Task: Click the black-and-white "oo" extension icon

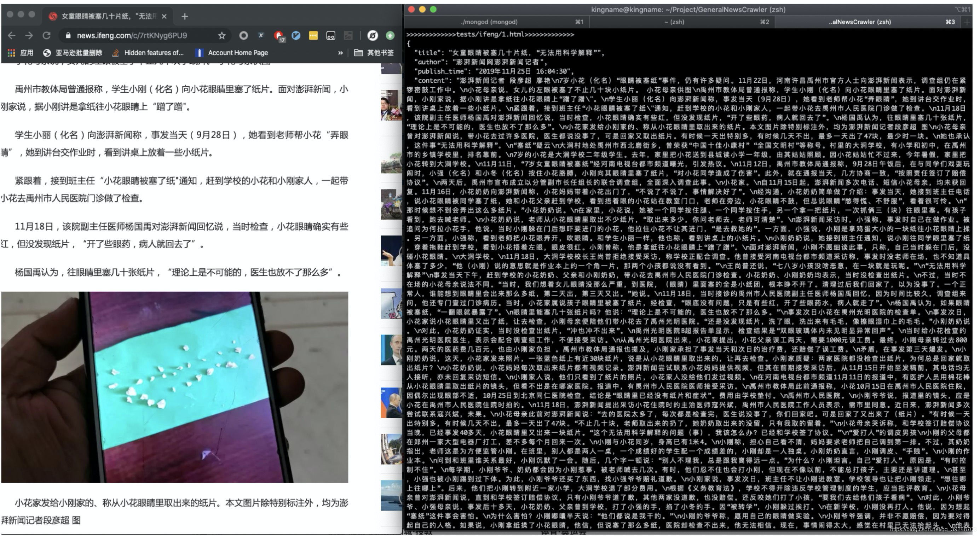Action: (x=330, y=36)
